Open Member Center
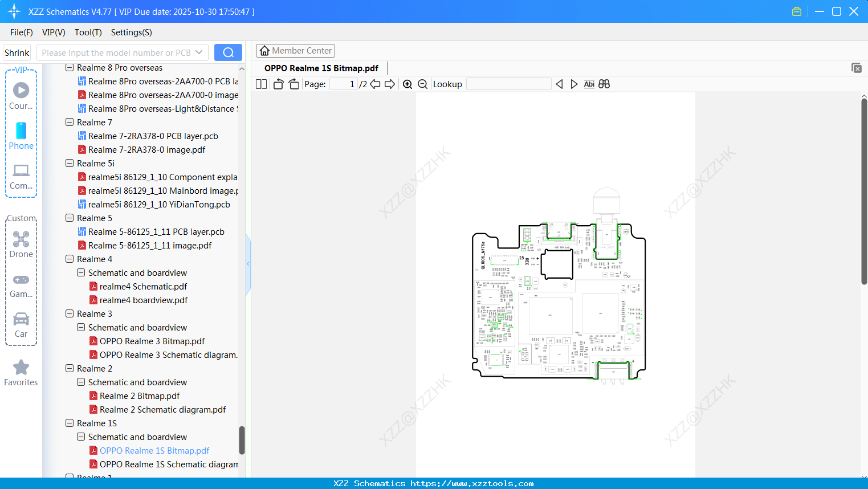 [295, 51]
